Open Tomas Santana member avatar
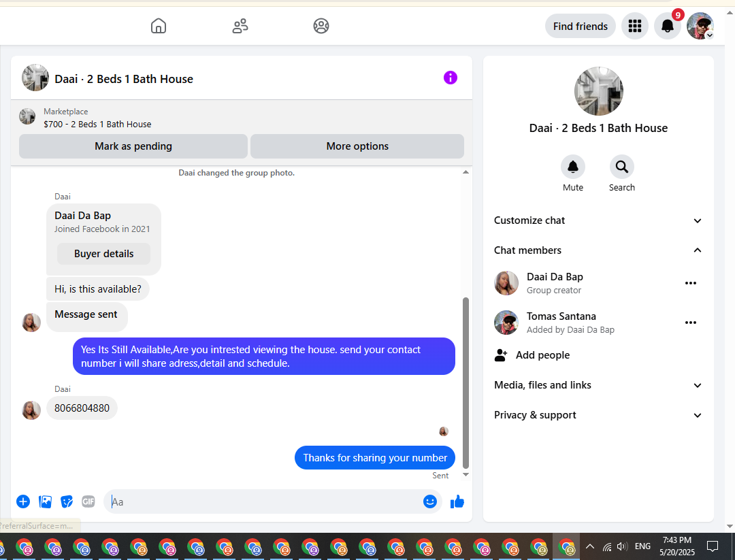This screenshot has height=560, width=735. 506,323
